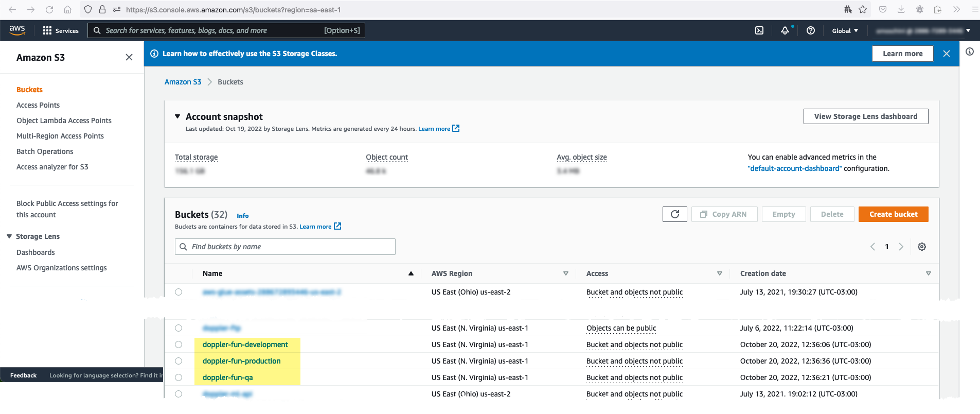
Task: Go to browser home page
Action: point(68,9)
